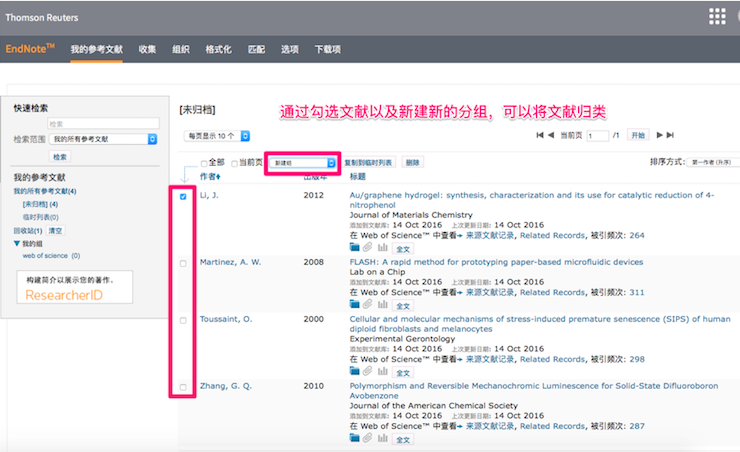This screenshot has width=740, height=452.
Task: Go to next page arrow
Action: (x=659, y=135)
